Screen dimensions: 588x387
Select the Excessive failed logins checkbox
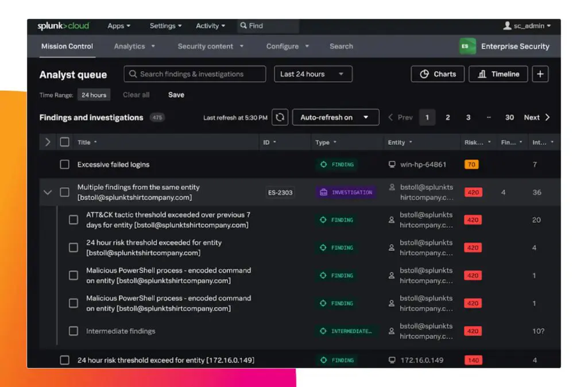point(65,165)
